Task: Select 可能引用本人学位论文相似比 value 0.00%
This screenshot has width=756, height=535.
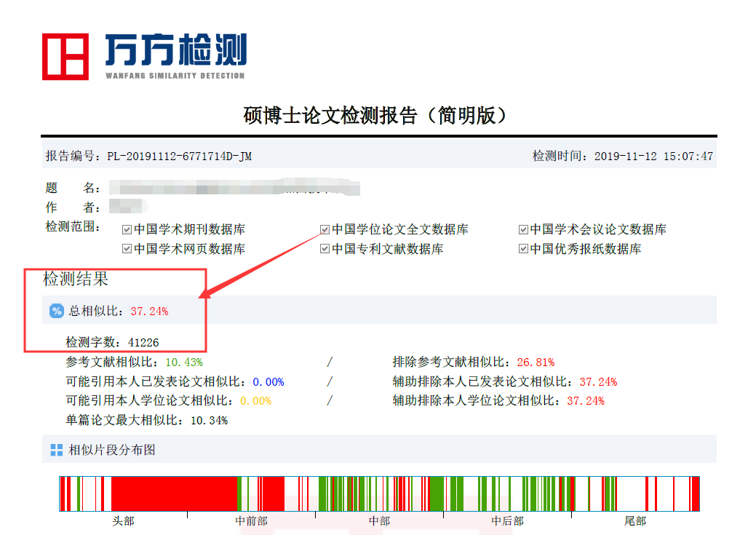Action: click(256, 401)
